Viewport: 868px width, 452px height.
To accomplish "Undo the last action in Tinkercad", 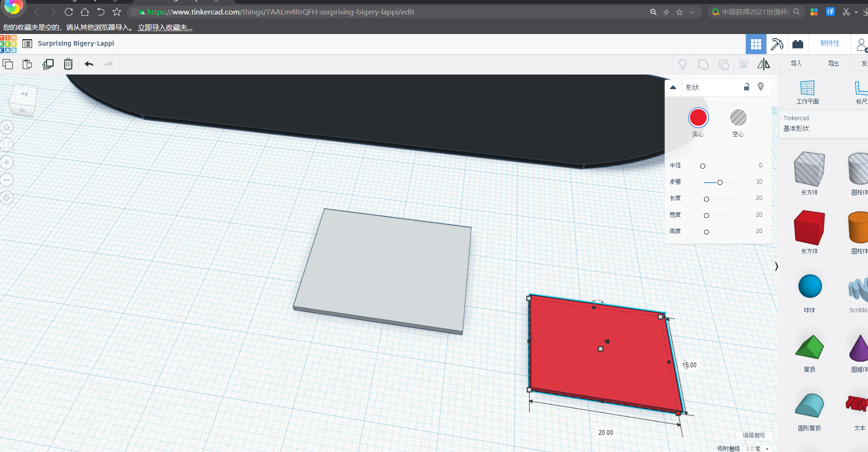I will (89, 64).
